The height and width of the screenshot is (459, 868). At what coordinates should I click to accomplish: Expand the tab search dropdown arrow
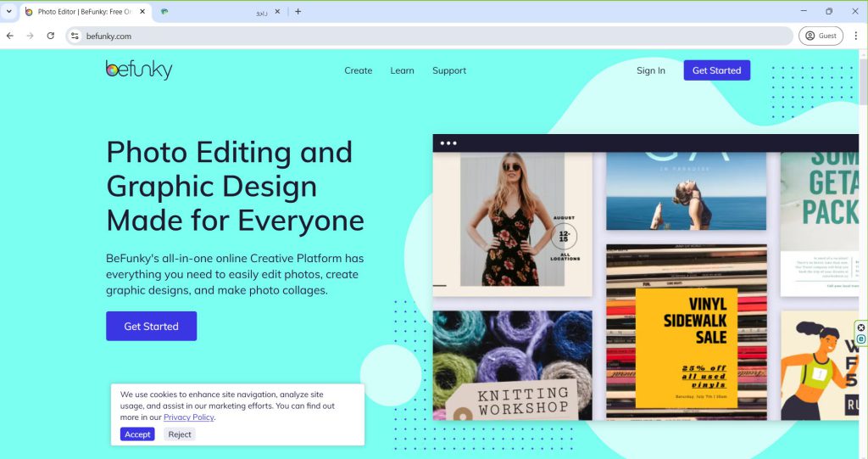pyautogui.click(x=8, y=11)
